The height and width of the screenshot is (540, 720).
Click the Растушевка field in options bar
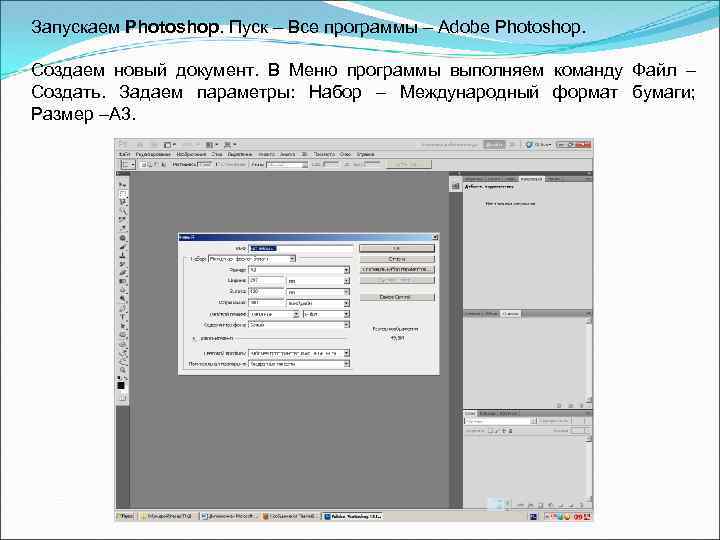tap(205, 164)
